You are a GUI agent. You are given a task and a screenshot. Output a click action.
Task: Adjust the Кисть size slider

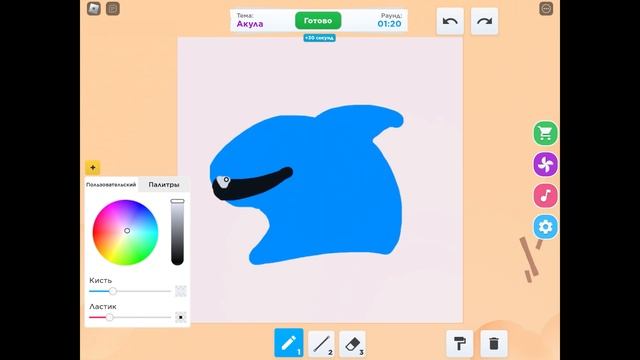tap(130, 291)
